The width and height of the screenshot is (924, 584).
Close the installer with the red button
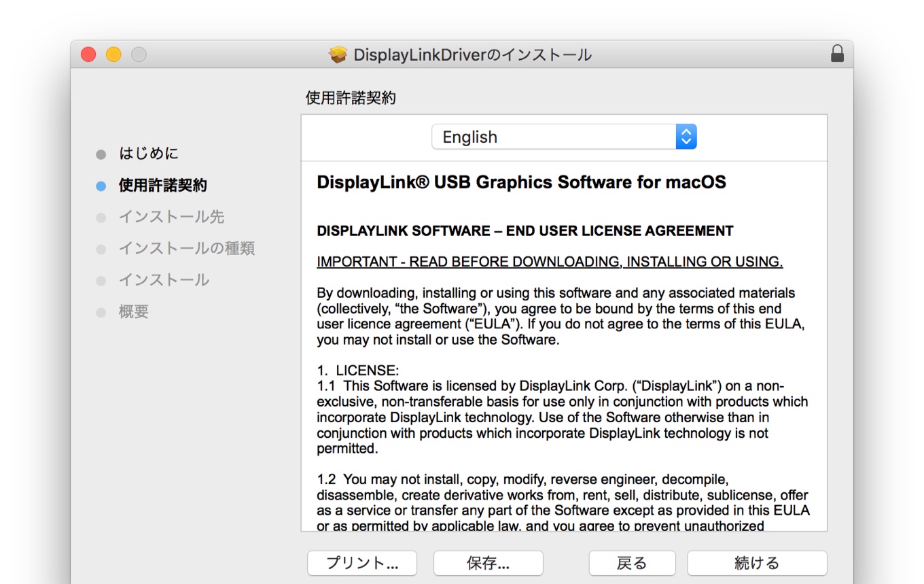[88, 54]
